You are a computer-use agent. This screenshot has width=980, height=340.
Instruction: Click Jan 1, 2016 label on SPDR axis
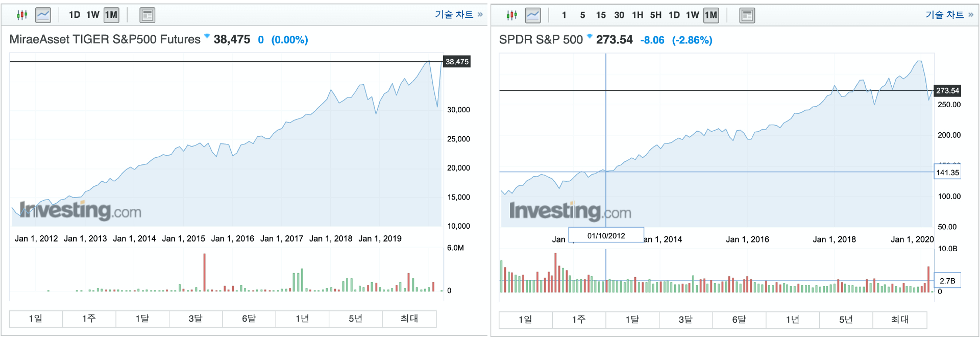coord(747,239)
